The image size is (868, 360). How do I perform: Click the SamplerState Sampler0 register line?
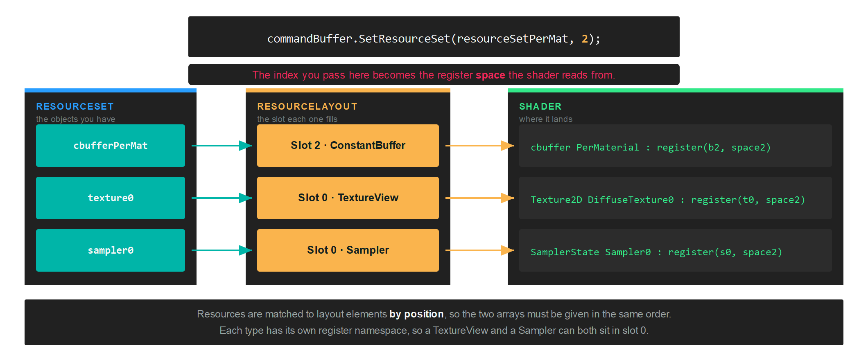(676, 250)
